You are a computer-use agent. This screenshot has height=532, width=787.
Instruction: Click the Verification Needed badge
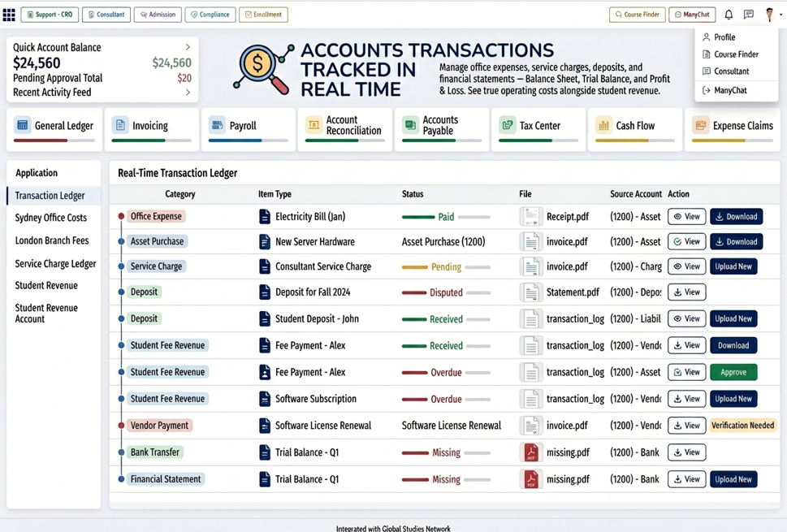743,426
